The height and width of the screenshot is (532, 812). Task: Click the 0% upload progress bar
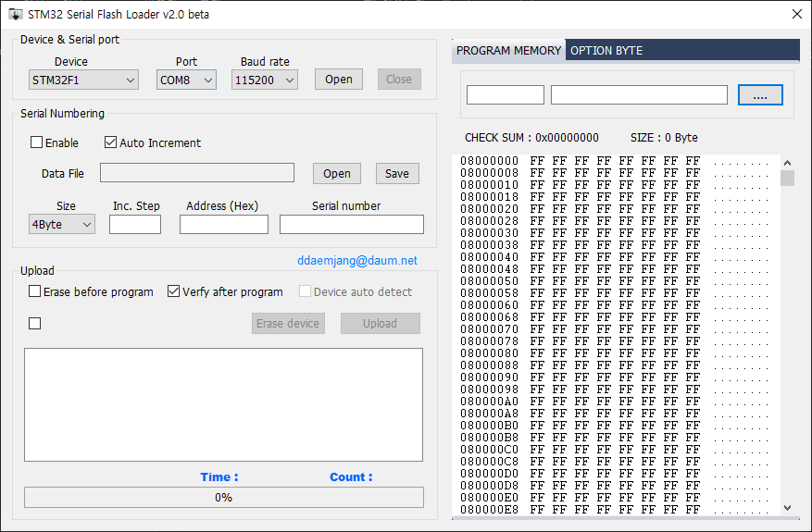click(223, 498)
